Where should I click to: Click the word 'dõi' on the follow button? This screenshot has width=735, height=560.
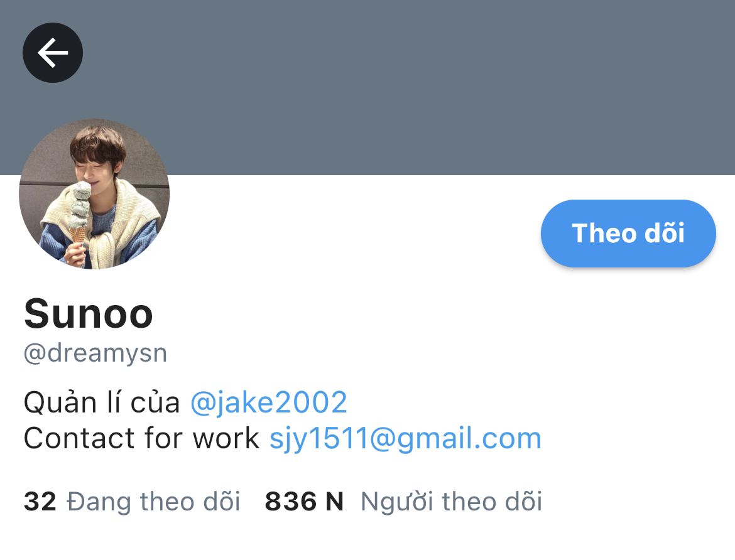tap(665, 233)
